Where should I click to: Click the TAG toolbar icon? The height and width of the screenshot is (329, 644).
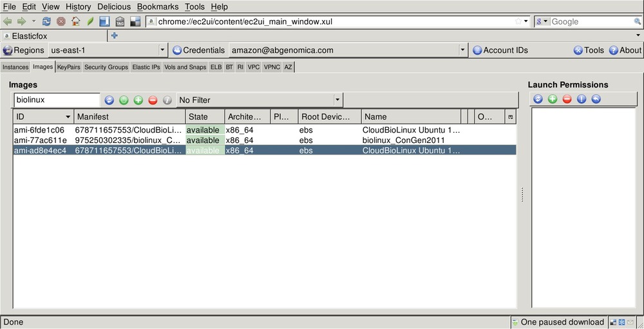[x=120, y=21]
